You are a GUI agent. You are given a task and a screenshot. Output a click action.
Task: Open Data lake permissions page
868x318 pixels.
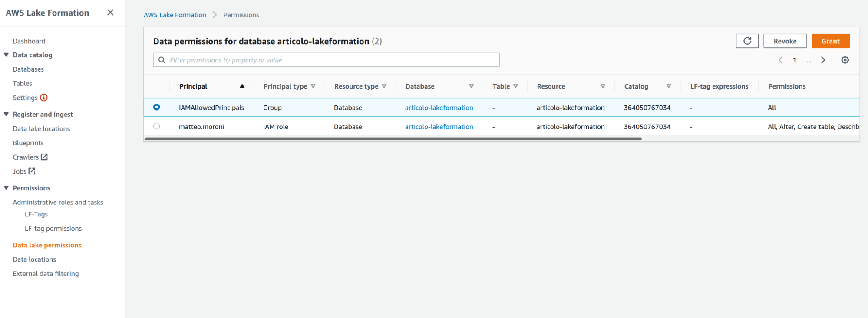tap(47, 245)
